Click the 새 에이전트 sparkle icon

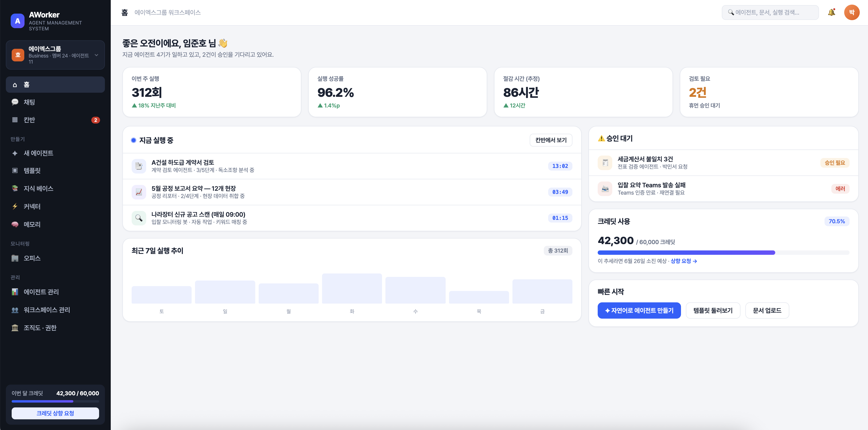click(x=15, y=153)
